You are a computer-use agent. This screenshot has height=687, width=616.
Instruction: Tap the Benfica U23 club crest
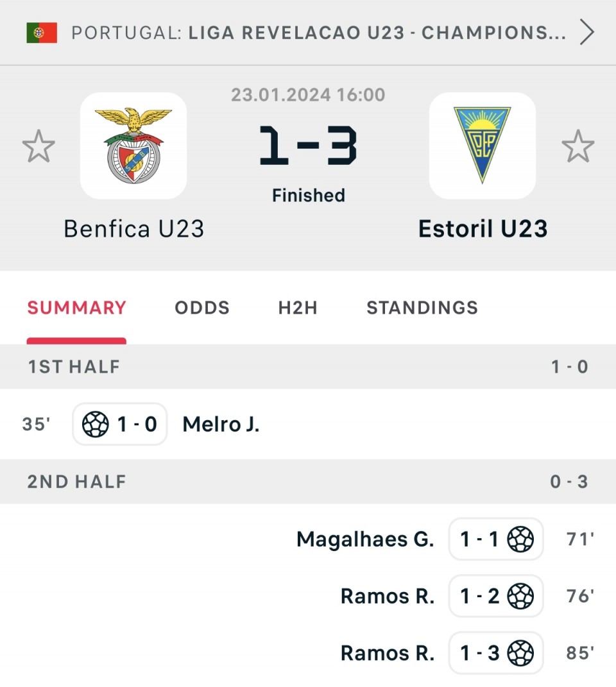pos(133,146)
